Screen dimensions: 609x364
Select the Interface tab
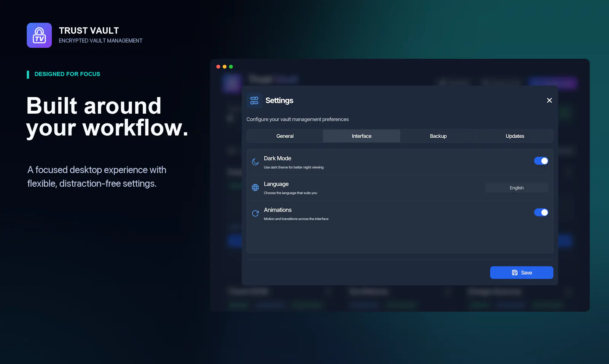[x=362, y=136]
